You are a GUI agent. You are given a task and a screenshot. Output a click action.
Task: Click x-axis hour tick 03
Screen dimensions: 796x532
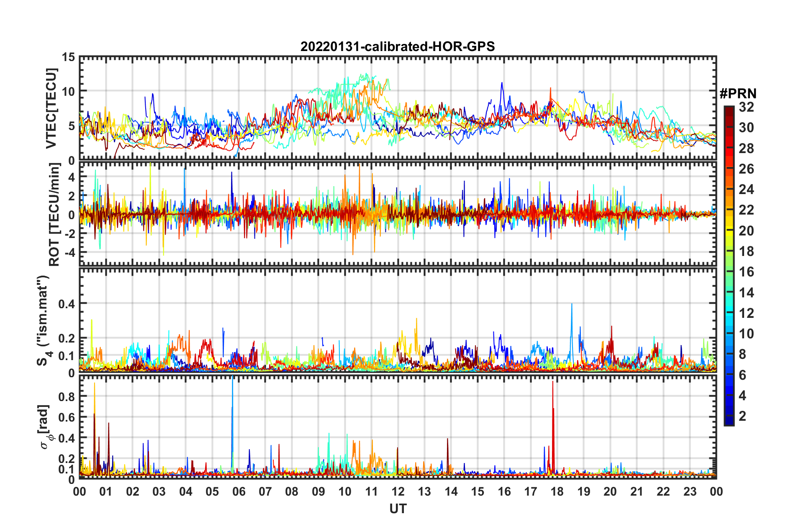(159, 491)
